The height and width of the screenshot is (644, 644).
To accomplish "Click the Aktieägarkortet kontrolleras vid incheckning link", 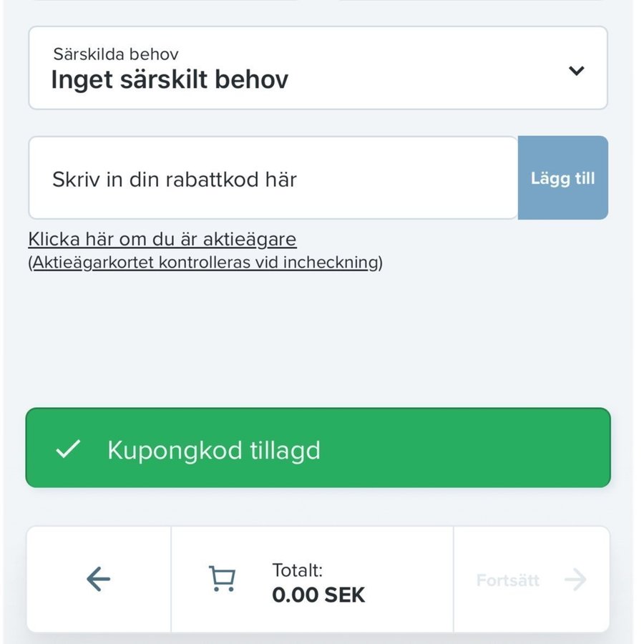I will (205, 262).
